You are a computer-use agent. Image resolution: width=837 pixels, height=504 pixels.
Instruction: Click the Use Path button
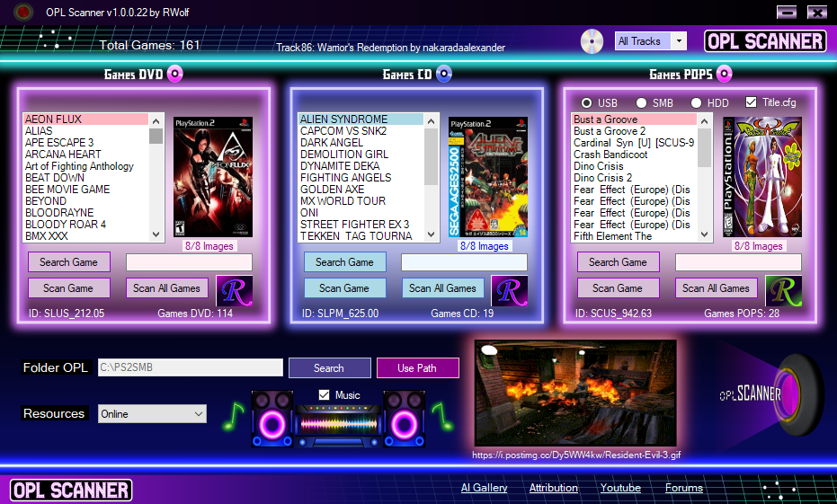417,368
